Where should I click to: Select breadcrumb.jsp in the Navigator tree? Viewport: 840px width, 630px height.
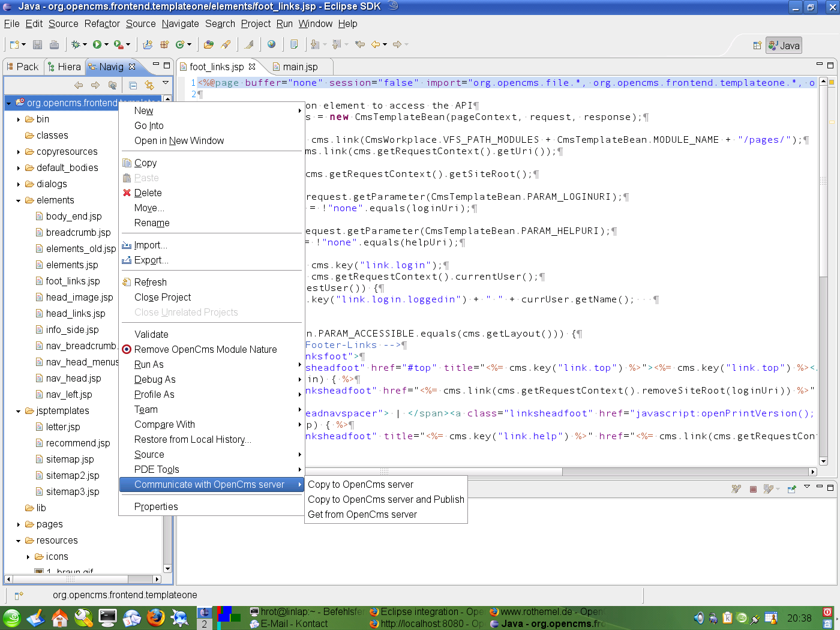(78, 232)
